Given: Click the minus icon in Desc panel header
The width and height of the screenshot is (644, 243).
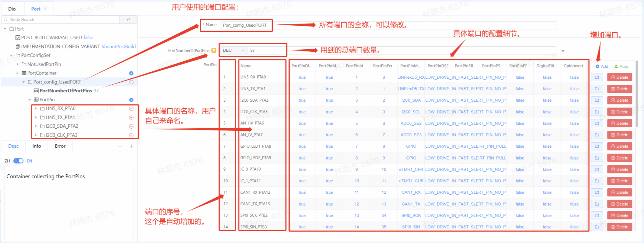Looking at the screenshot, I should 120,146.
